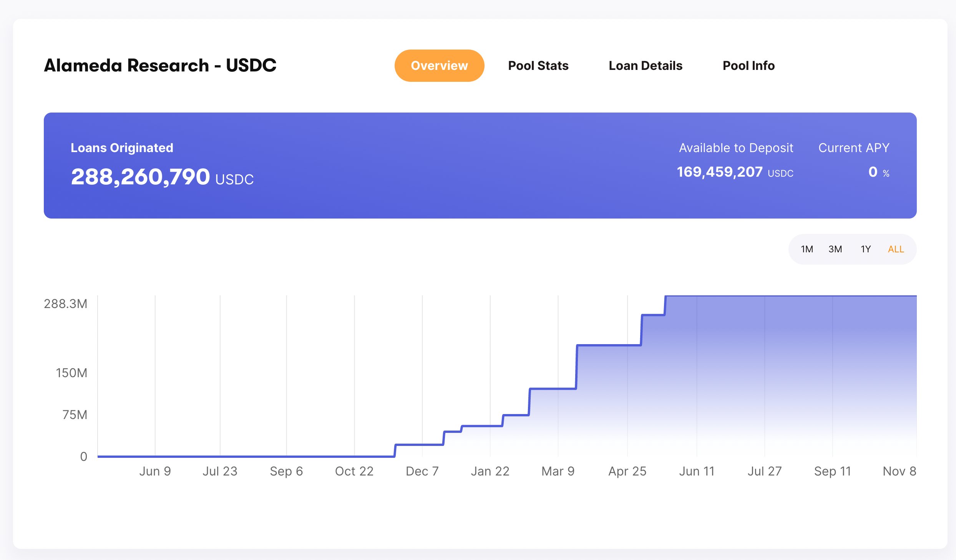Click the Alameda Research - USDC title
The image size is (956, 560).
coord(160,65)
